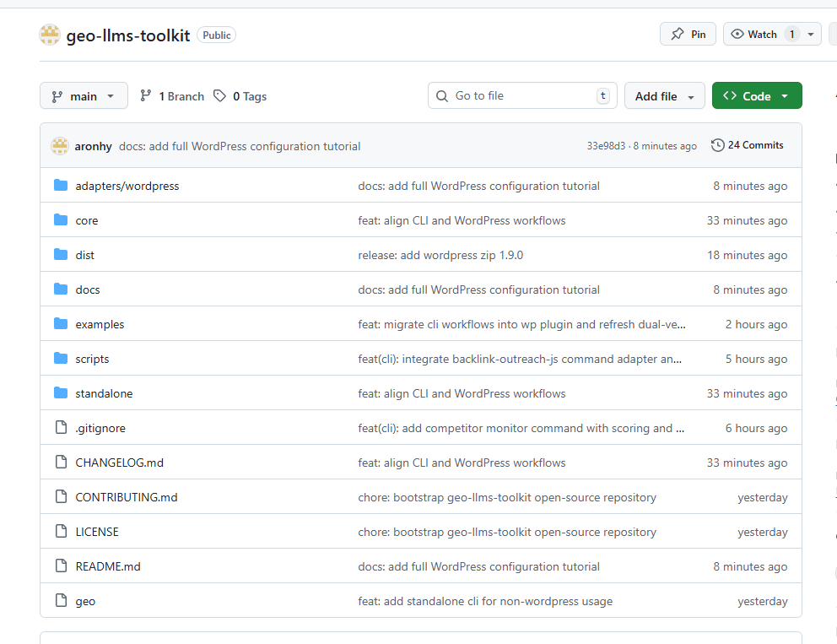Viewport: 837px width, 644px height.
Task: Toggle Watch notifications for the repository
Action: [x=755, y=35]
